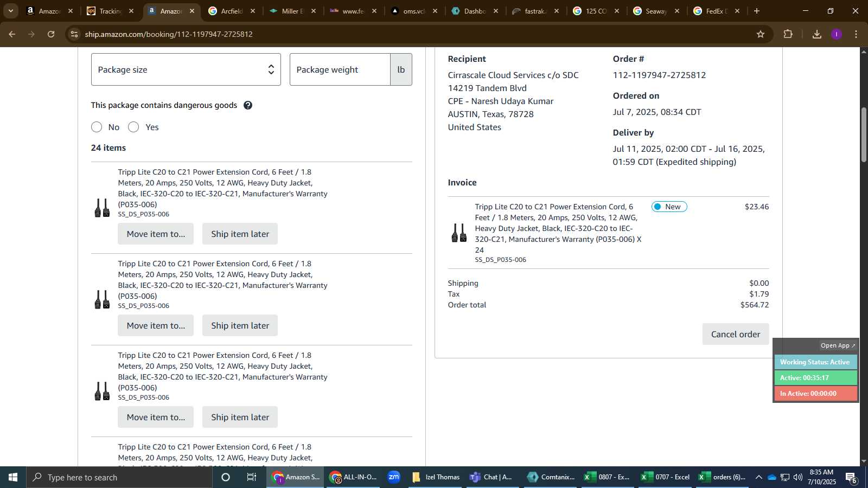Viewport: 868px width, 488px height.
Task: Open the 0807 Excel workbook in taskbar
Action: (607, 477)
